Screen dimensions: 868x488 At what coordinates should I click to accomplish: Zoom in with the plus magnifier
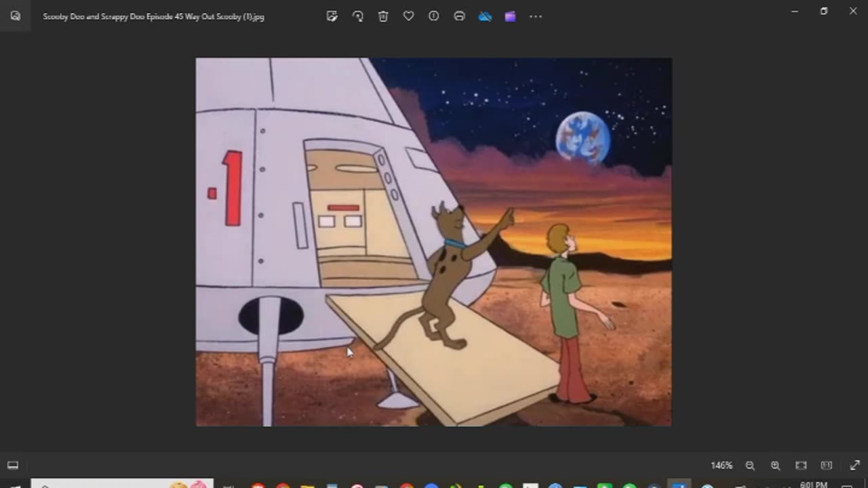[775, 466]
